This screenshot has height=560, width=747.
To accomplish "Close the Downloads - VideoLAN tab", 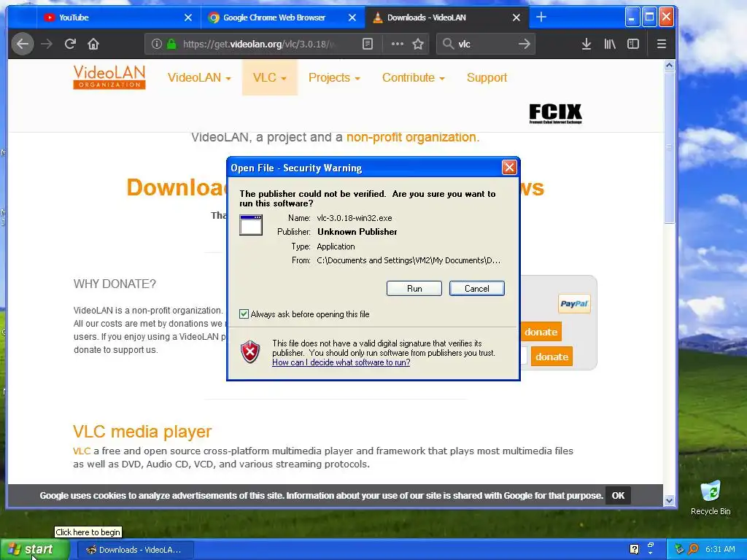I will coord(516,17).
